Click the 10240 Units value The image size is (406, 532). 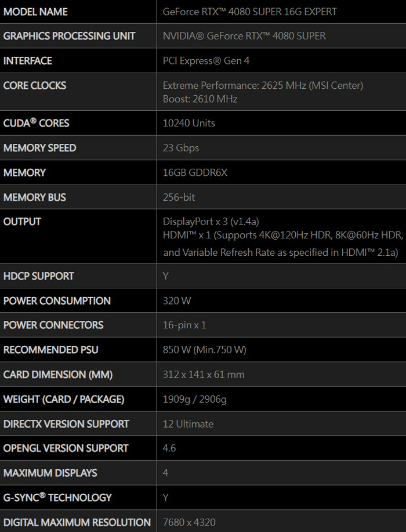tap(189, 123)
